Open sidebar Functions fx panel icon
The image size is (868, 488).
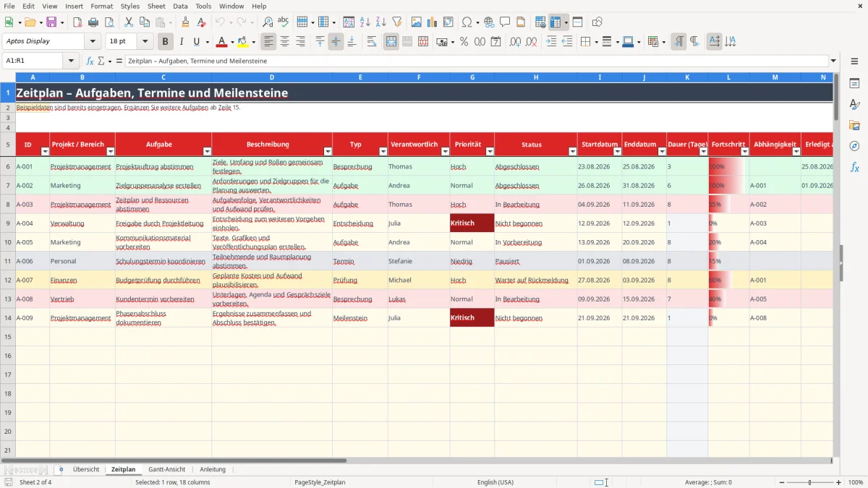pos(854,167)
